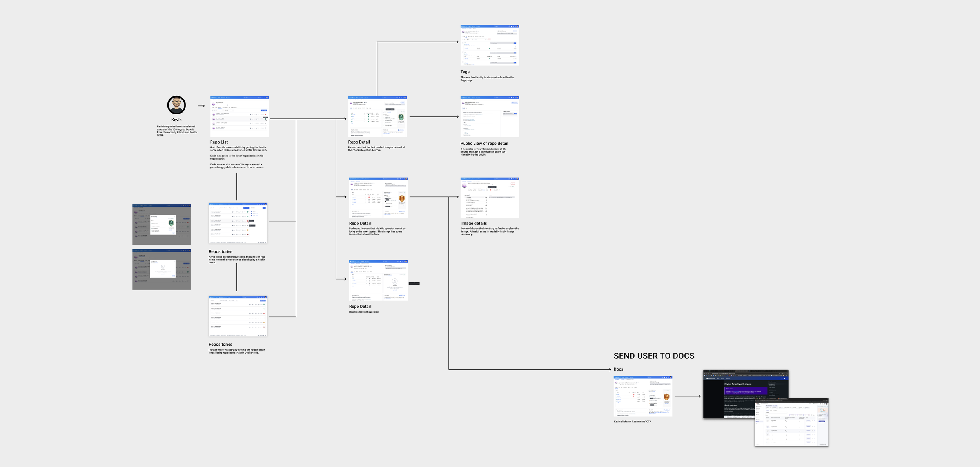Click the Image details title text
The width and height of the screenshot is (980, 467).
point(474,224)
